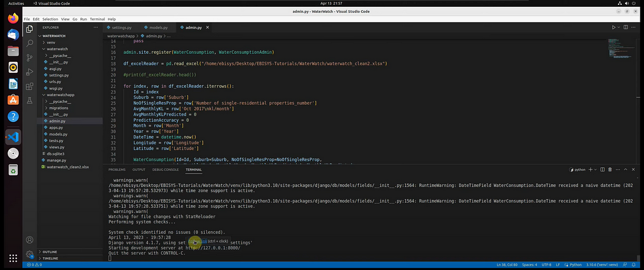
Task: Toggle the terminal panel maximize chevron
Action: click(626, 169)
